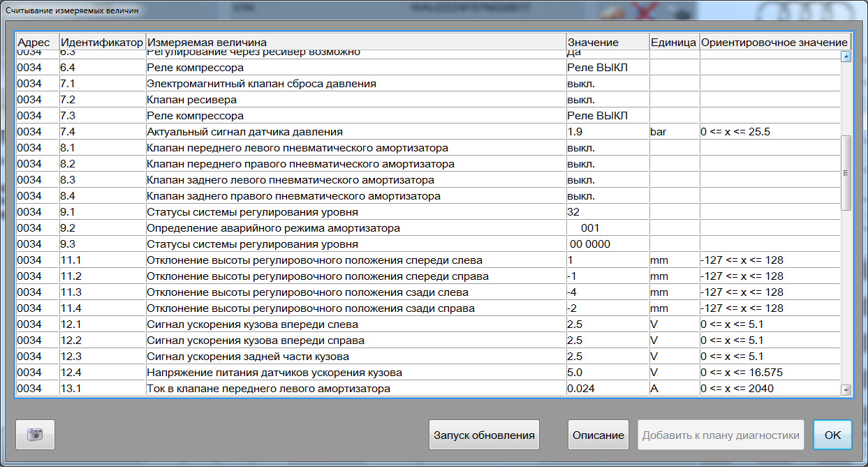This screenshot has width=868, height=471.
Task: Click the camera screenshot icon button
Action: [35, 435]
